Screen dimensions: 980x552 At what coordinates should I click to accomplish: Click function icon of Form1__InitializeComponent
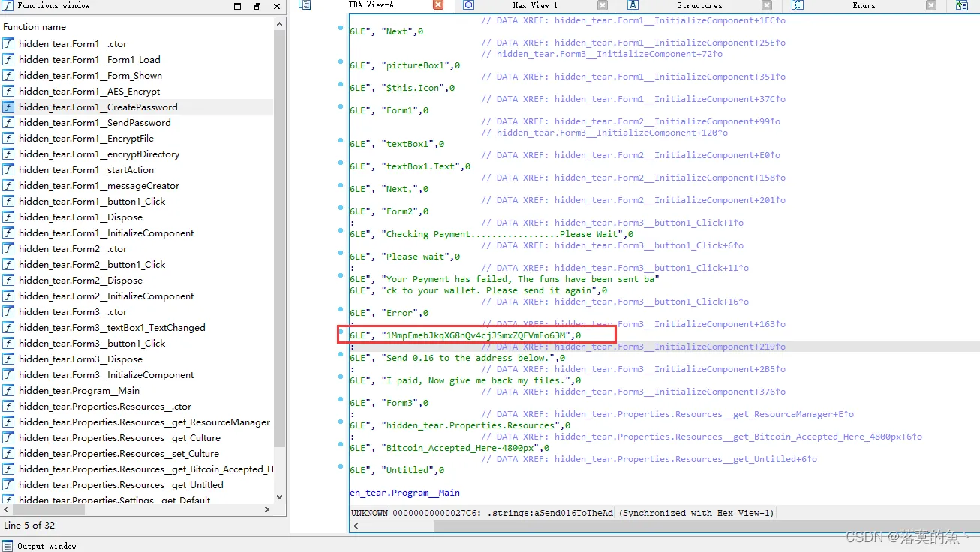(x=8, y=232)
